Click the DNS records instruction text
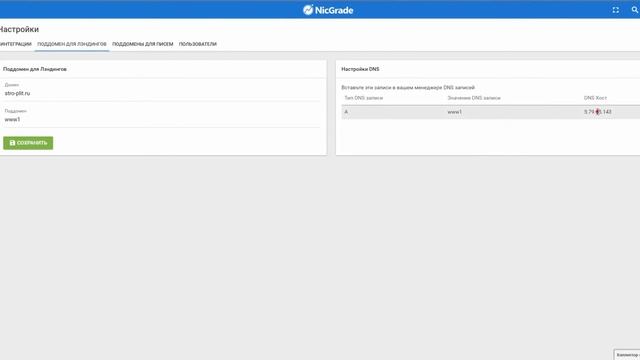 pos(408,87)
